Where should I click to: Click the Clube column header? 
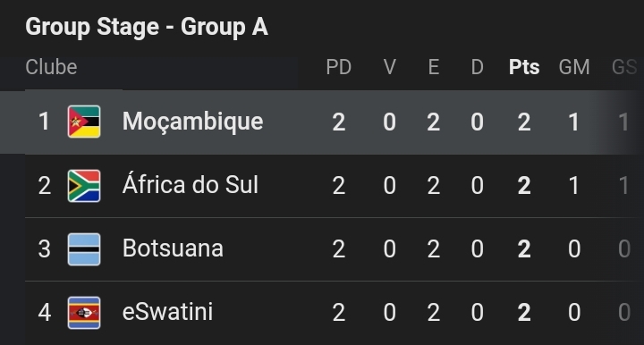tap(51, 67)
